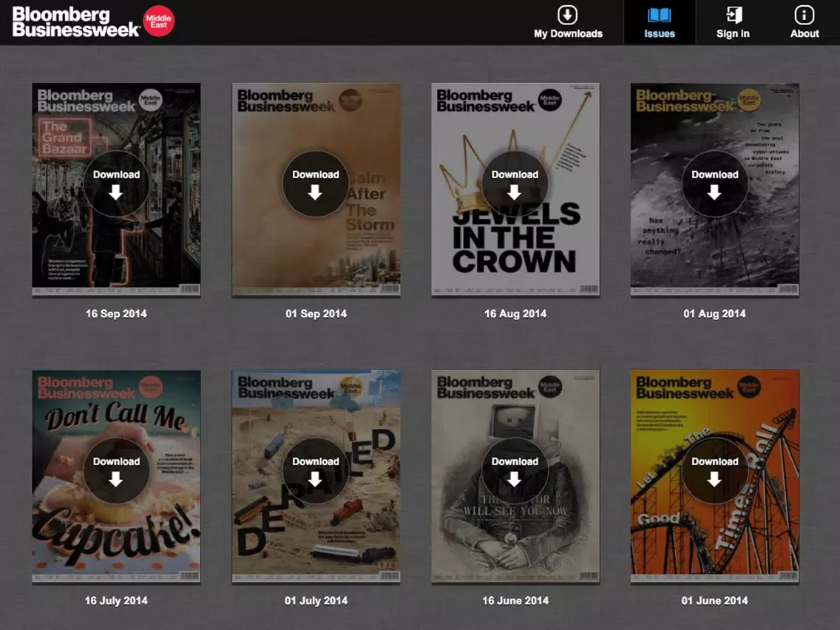Switch to the Issues tab

point(660,22)
